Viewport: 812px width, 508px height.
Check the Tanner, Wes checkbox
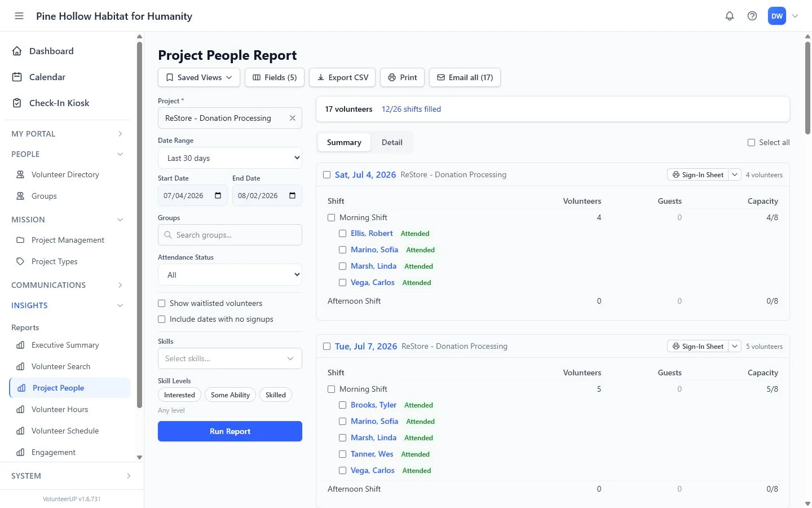pyautogui.click(x=342, y=454)
